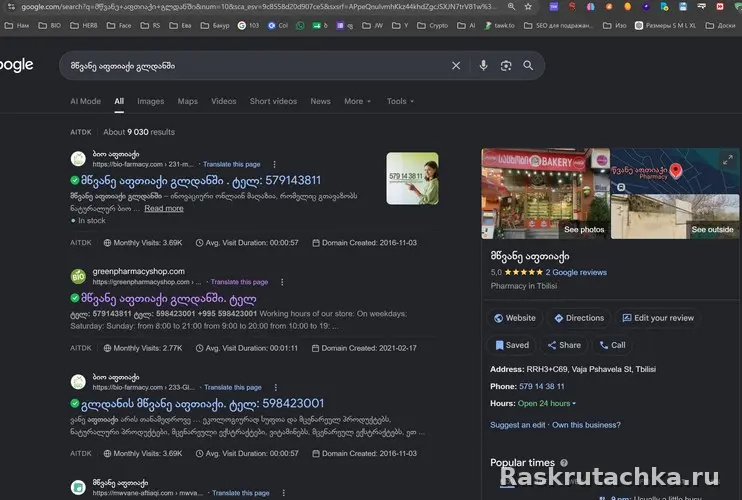This screenshot has height=500, width=742.
Task: Toggle the Saved bookmark button
Action: pyautogui.click(x=512, y=345)
